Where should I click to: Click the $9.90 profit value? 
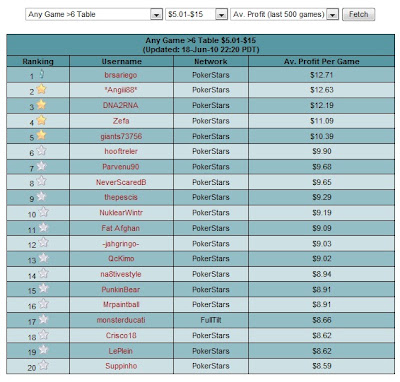point(322,151)
